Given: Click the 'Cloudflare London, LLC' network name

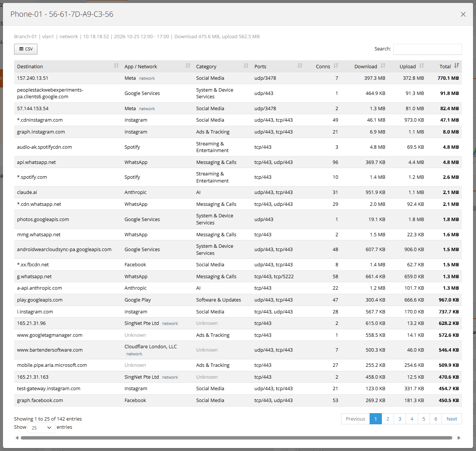Looking at the screenshot, I should tap(151, 346).
